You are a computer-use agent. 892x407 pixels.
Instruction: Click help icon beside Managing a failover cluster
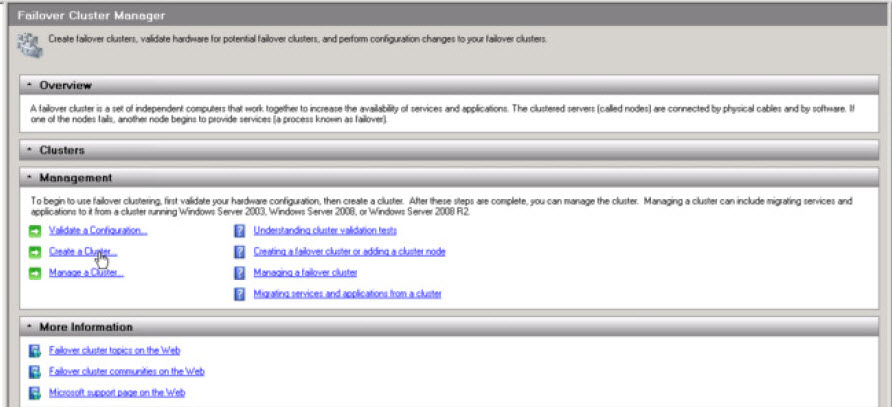[240, 273]
